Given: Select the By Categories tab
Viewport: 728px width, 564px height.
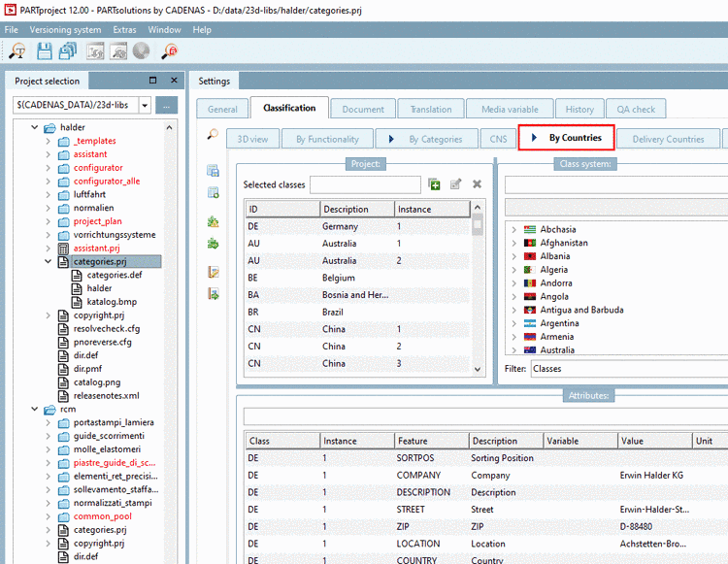Looking at the screenshot, I should 426,139.
